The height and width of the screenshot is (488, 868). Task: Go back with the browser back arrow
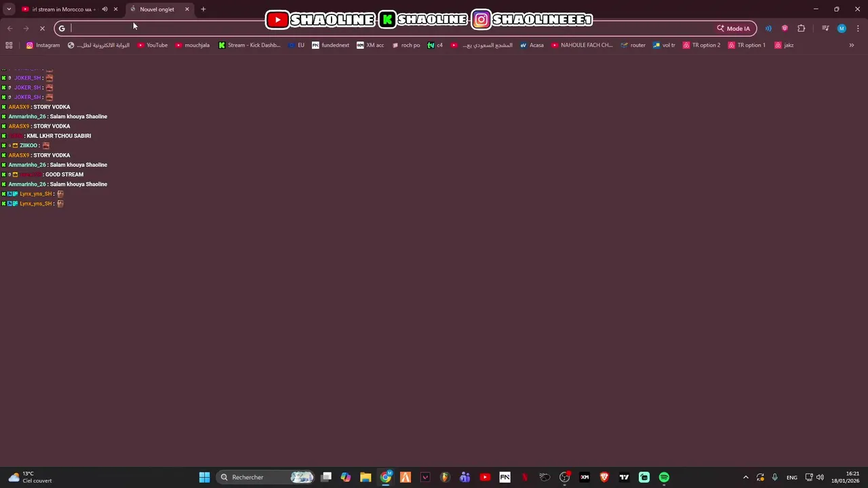(9, 28)
